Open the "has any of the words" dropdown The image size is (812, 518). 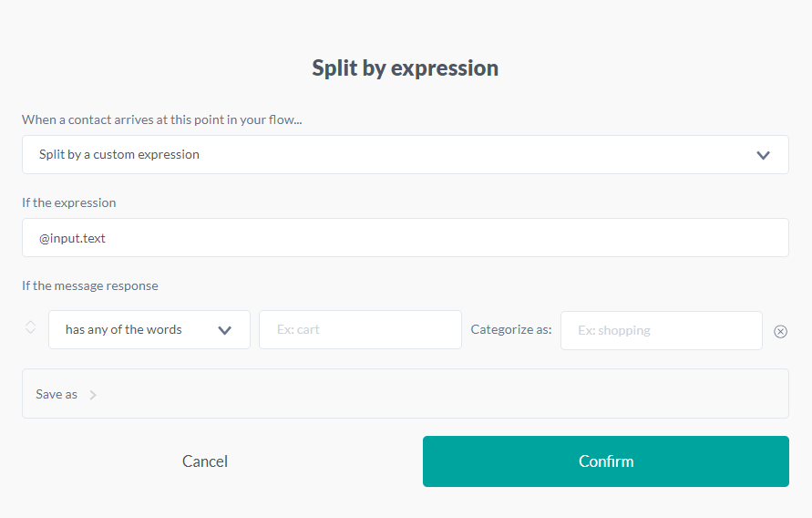pyautogui.click(x=149, y=330)
